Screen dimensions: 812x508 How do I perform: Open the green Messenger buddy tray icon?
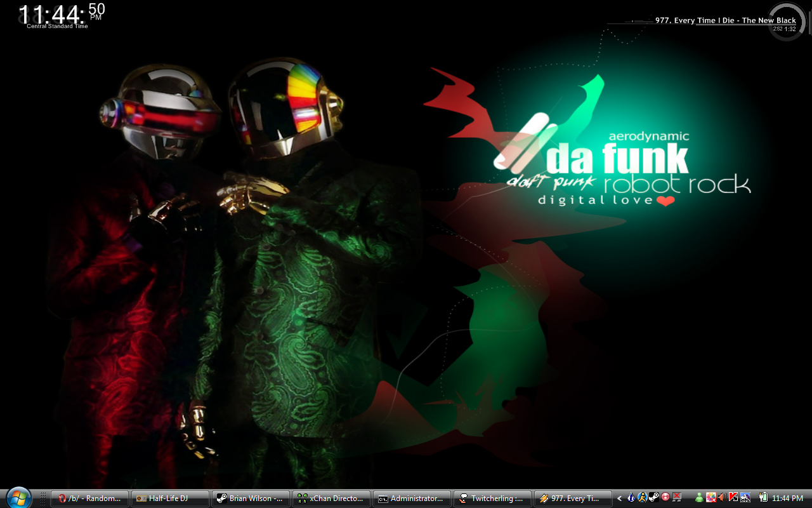coord(700,498)
